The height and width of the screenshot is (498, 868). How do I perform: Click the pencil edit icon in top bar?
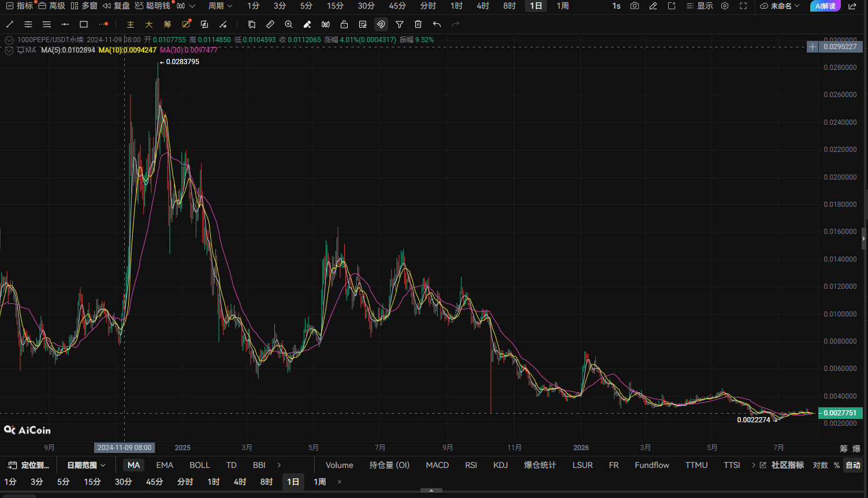[x=653, y=6]
